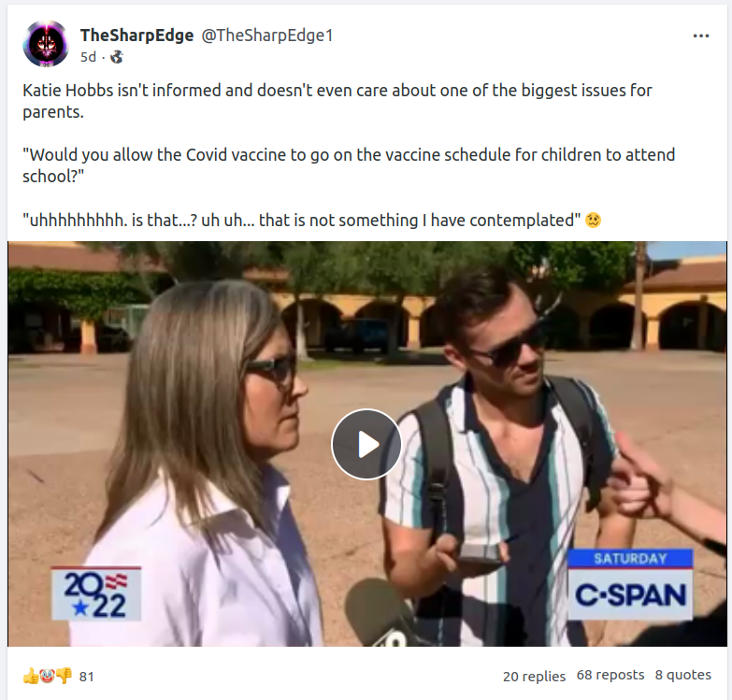
Task: Click the thumbs-down reaction emoji
Action: pyautogui.click(x=64, y=676)
